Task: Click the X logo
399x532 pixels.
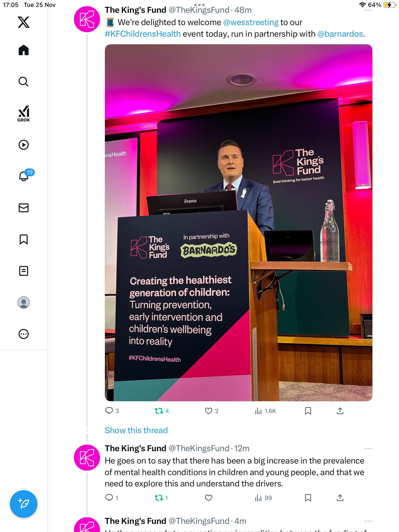Action: coord(24,22)
